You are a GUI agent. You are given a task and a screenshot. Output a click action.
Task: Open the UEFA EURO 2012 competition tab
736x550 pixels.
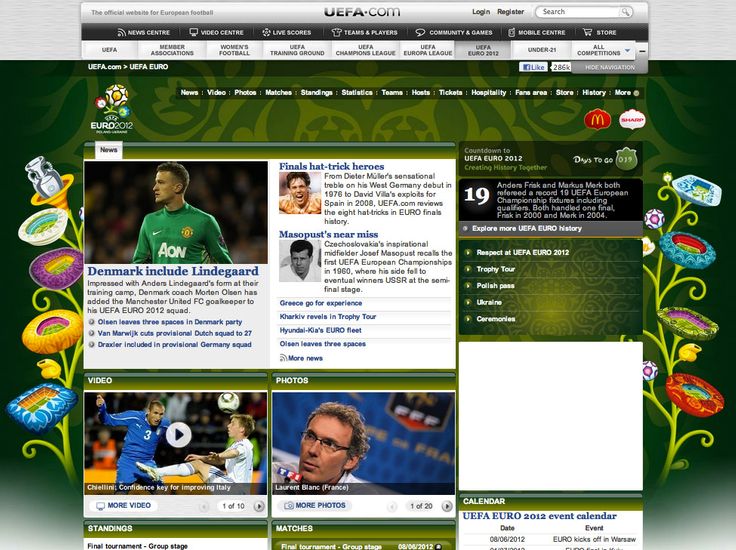pos(483,50)
